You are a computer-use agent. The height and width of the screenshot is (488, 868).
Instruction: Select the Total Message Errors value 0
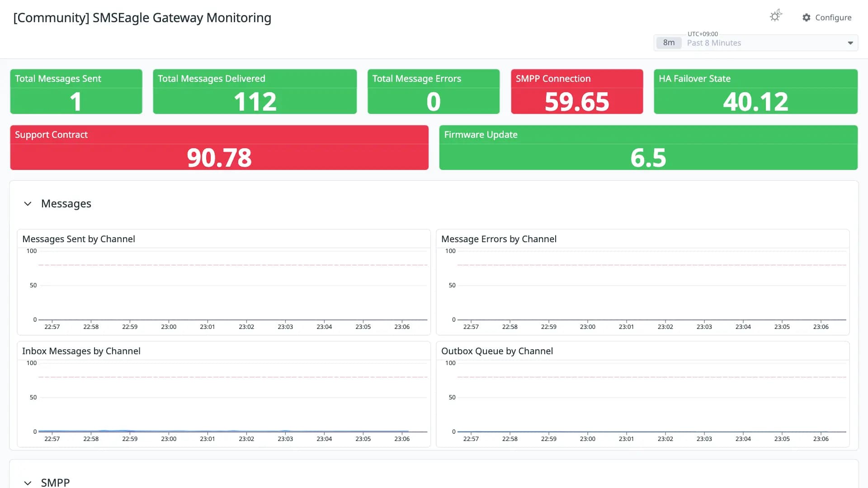coord(434,102)
